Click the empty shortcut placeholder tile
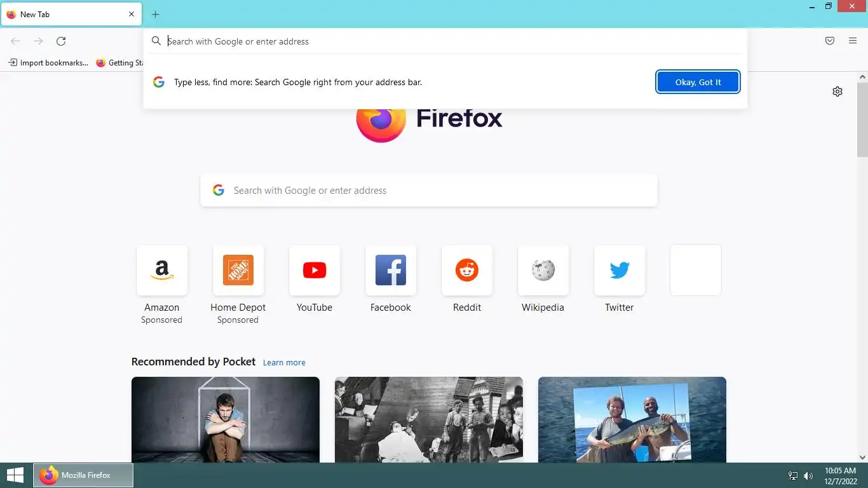Screen dimensions: 868x488 pyautogui.click(x=696, y=270)
